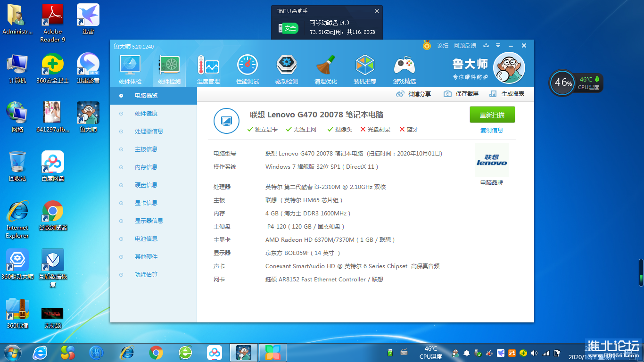
Task: Select 处理器信息 in the sidebar
Action: 153,132
